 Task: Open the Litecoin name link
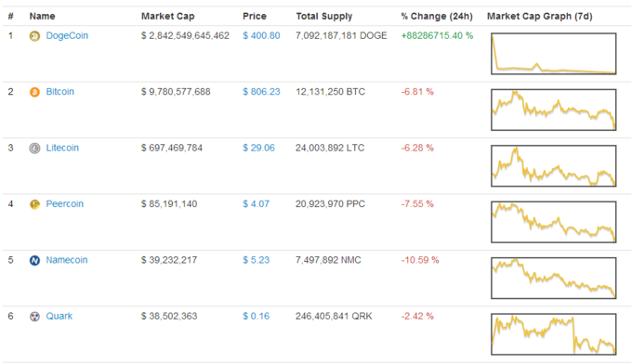[x=62, y=148]
